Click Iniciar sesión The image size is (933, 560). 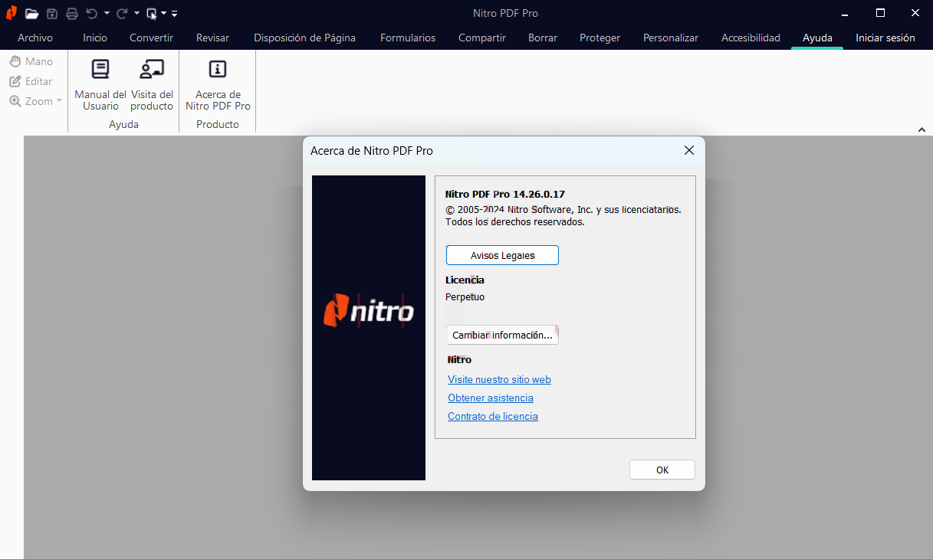(885, 38)
